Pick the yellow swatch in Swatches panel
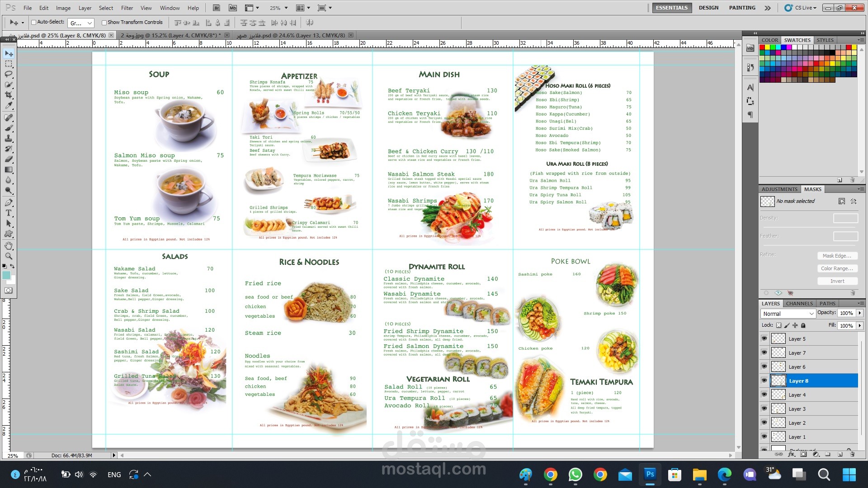The height and width of the screenshot is (488, 868). pyautogui.click(x=767, y=47)
